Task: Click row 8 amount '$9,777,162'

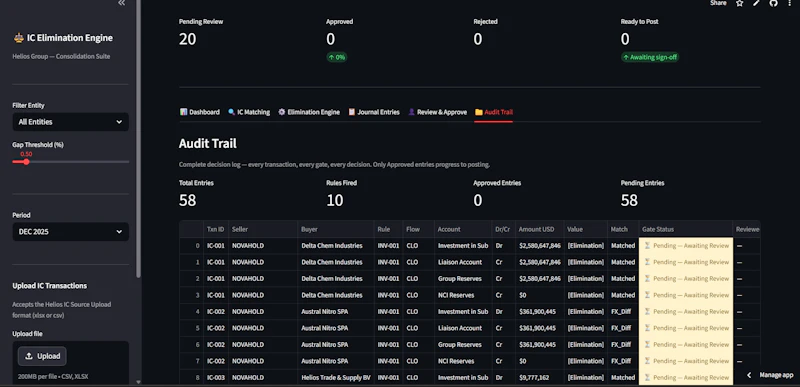Action: [x=540, y=378]
